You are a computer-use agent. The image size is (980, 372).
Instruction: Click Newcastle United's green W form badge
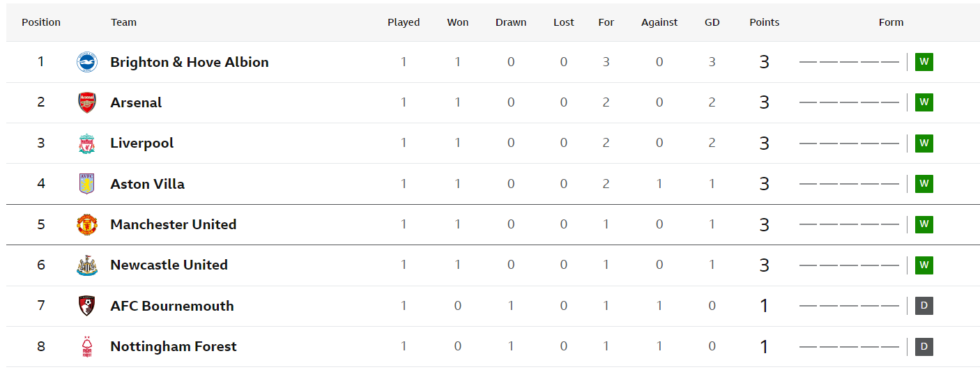[924, 265]
